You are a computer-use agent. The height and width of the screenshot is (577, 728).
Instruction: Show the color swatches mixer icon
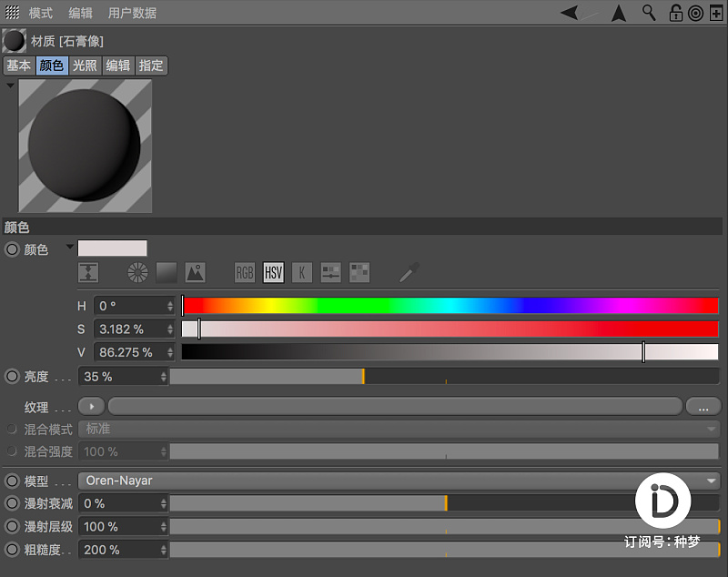(x=359, y=272)
